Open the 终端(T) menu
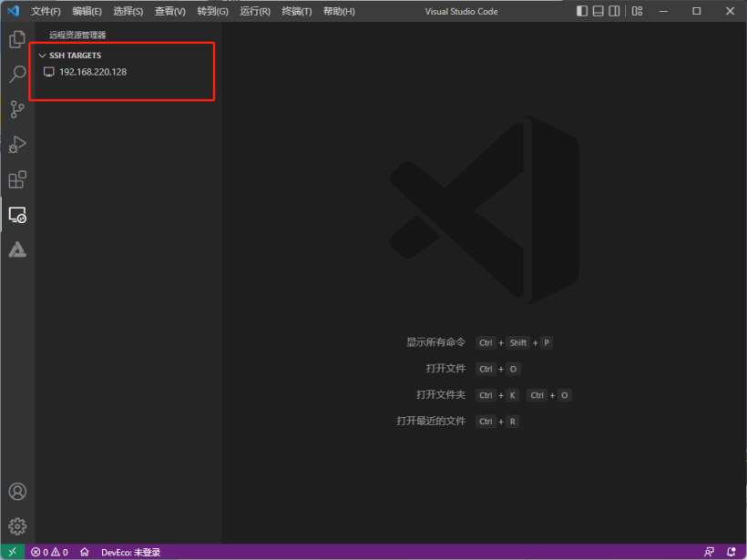The height and width of the screenshot is (560, 747). pos(296,12)
